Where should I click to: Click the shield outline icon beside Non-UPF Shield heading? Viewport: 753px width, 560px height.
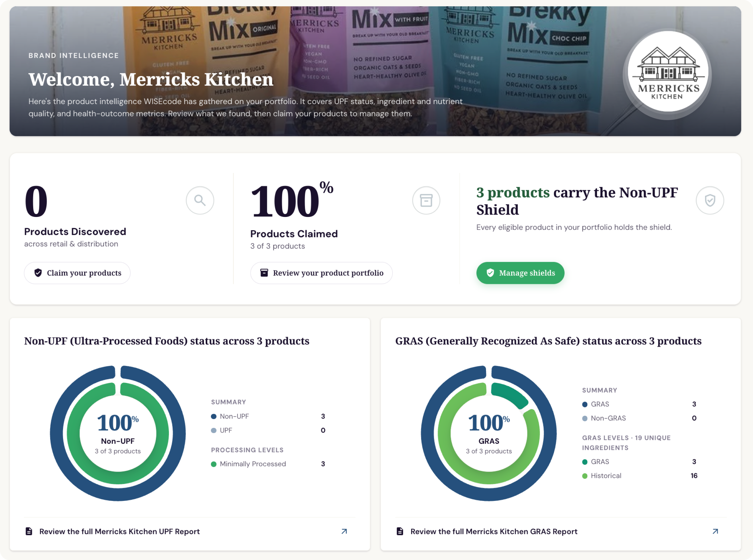click(710, 200)
